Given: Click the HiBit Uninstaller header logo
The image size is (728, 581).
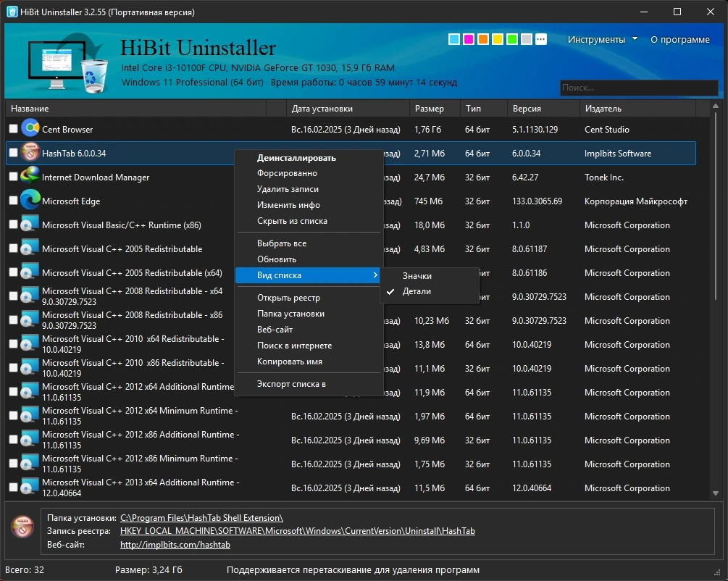Looking at the screenshot, I should coord(67,62).
